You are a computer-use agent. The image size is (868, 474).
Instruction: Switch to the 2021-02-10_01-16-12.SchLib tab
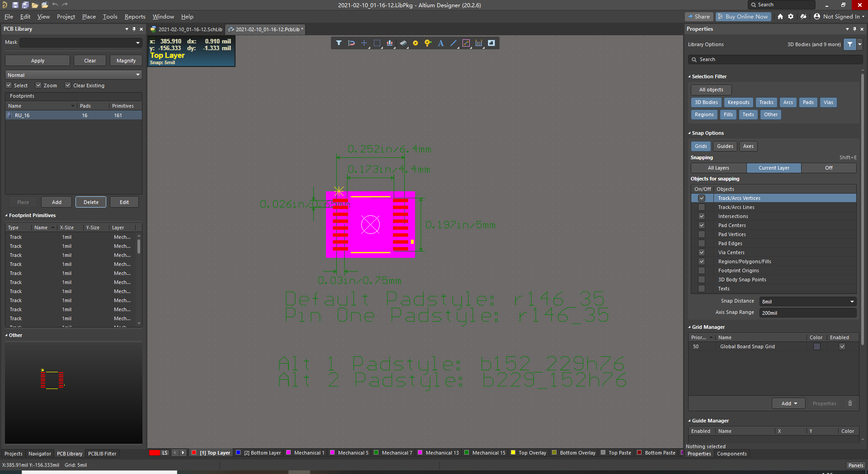tap(186, 29)
